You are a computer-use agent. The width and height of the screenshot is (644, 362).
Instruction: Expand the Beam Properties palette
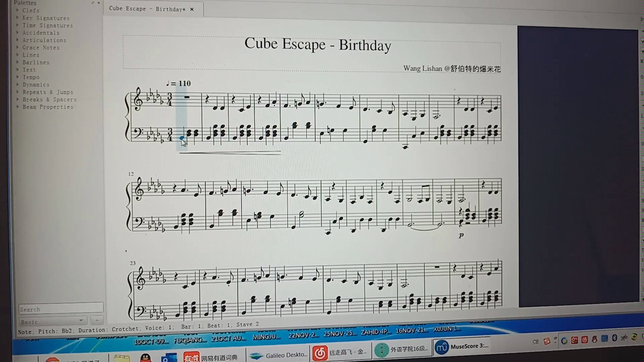tap(17, 106)
